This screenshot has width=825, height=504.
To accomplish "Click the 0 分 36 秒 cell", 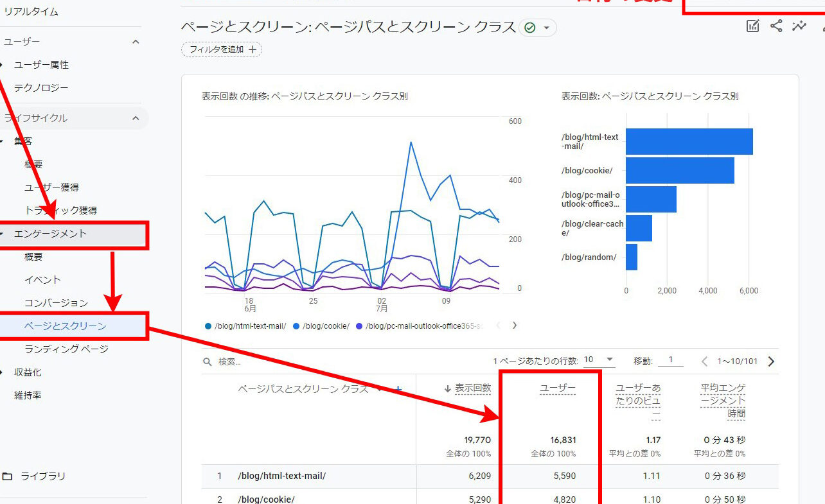I will 725,476.
